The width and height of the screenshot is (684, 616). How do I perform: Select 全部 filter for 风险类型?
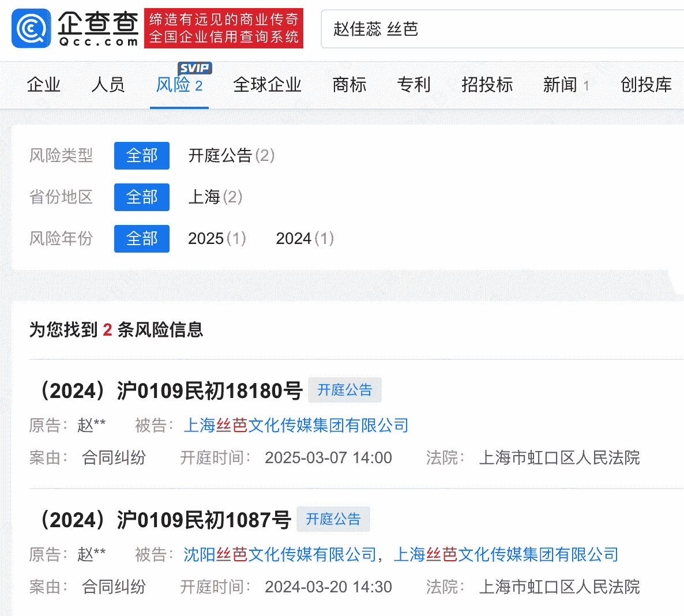point(141,156)
